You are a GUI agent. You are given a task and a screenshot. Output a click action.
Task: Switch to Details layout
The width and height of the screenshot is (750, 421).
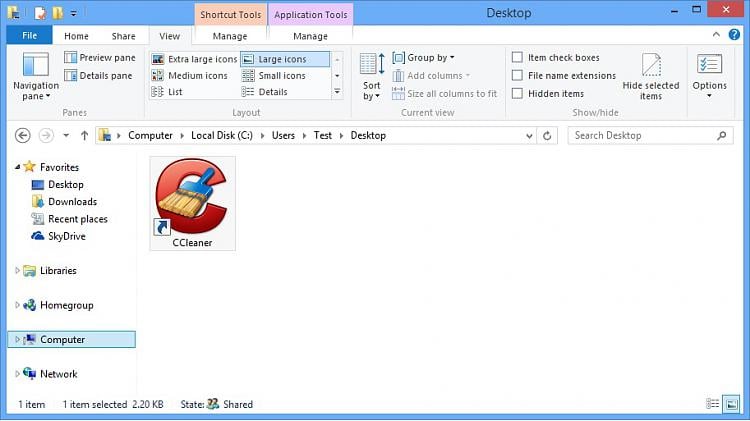265,92
